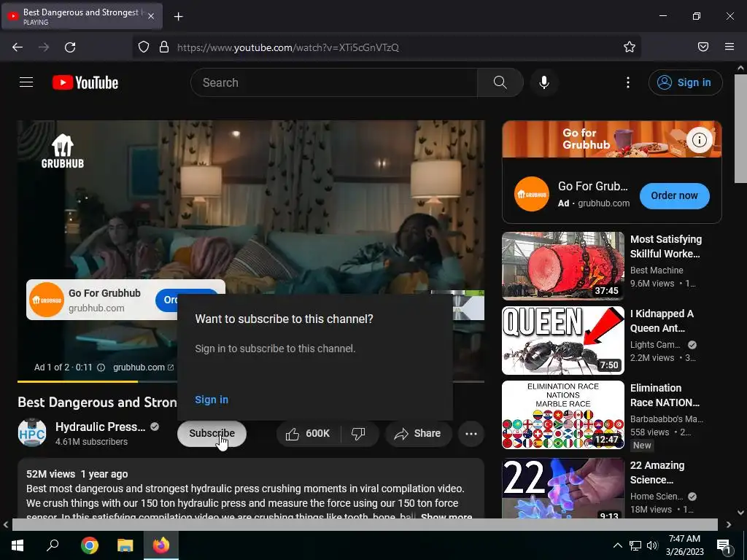Click the Share button
Screen dimensions: 747x560
[x=418, y=433]
